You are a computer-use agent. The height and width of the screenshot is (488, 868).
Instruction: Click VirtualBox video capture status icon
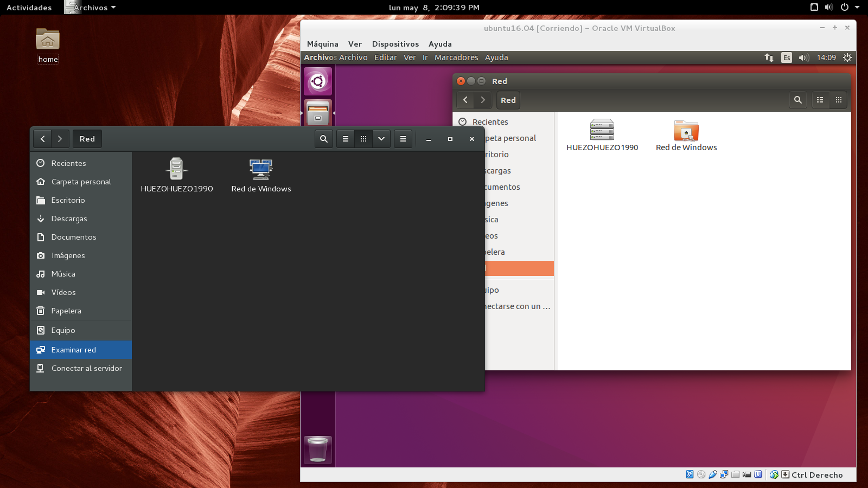click(746, 474)
